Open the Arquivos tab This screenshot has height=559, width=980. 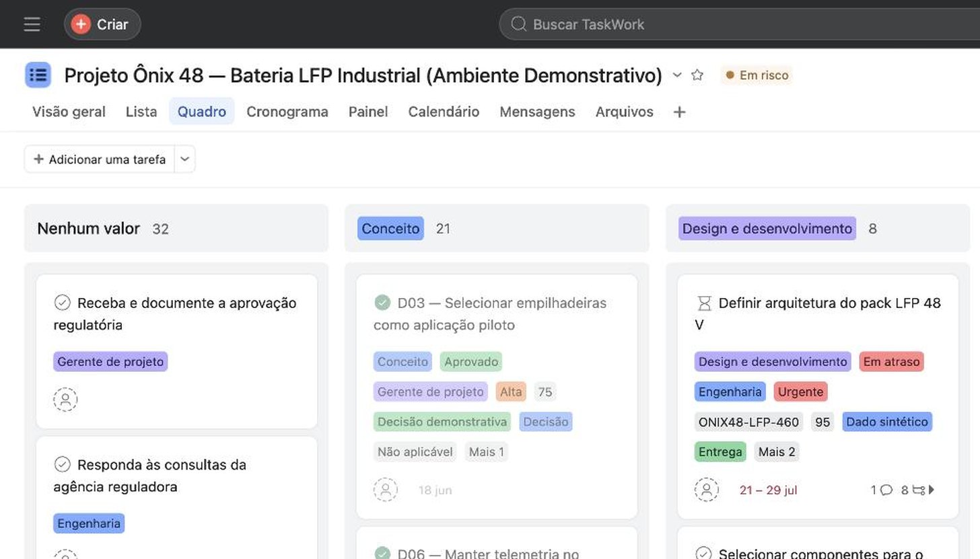tap(624, 112)
